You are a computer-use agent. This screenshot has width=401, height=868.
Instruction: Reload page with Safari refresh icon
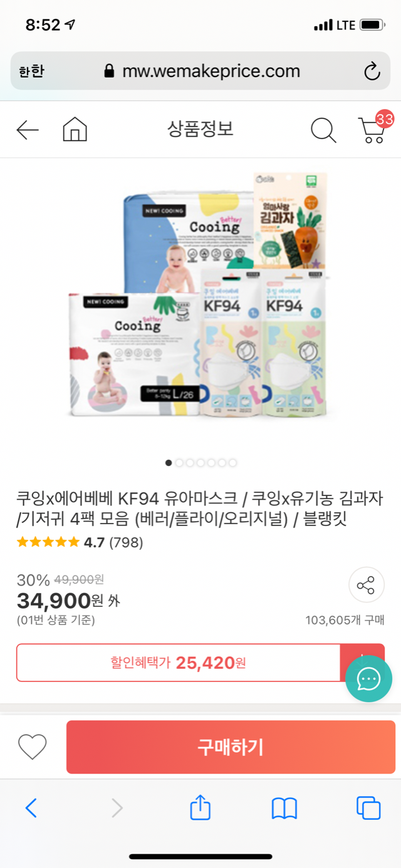[x=372, y=71]
